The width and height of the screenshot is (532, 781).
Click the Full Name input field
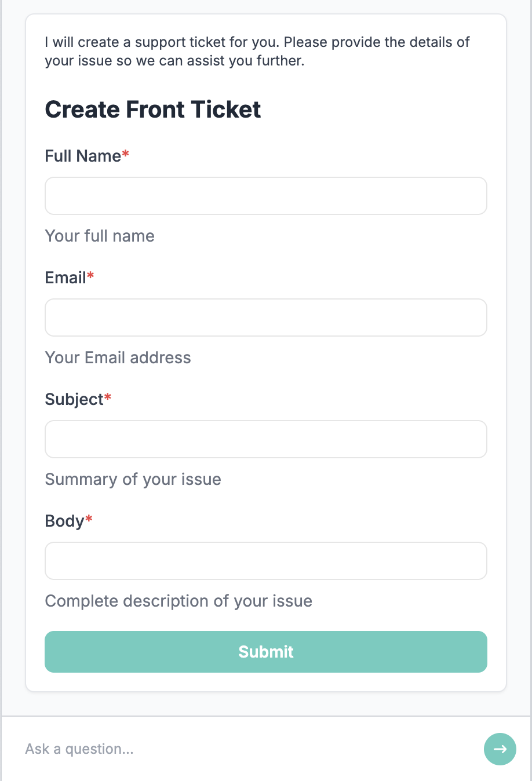click(x=265, y=196)
